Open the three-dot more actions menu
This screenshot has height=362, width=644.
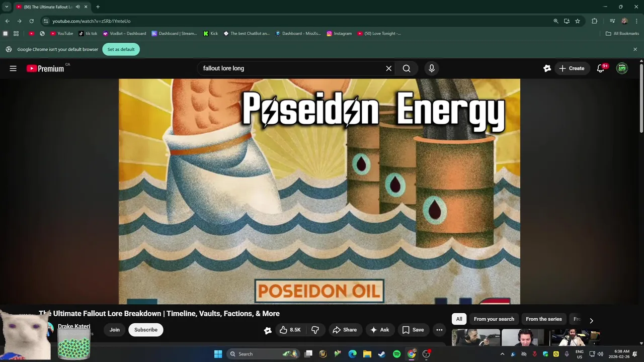(439, 330)
